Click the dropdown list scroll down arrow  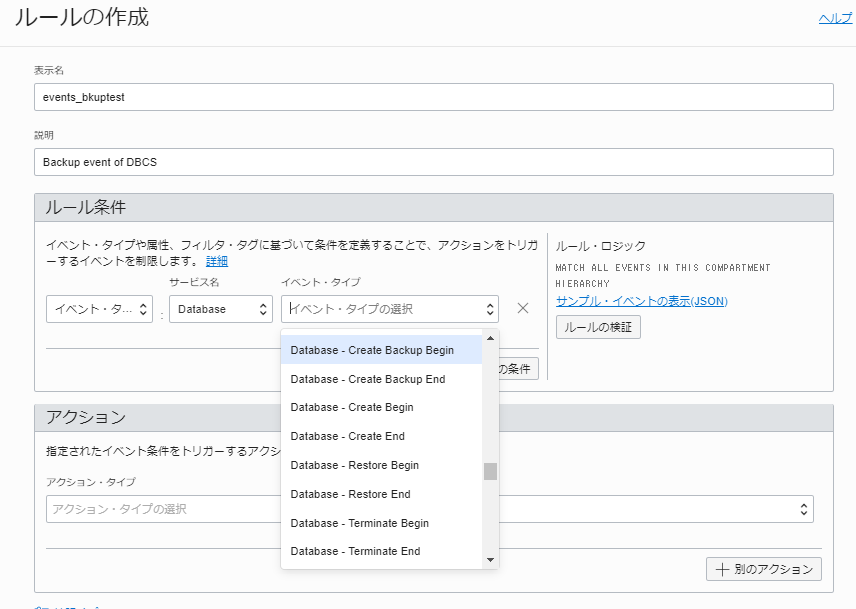point(490,560)
